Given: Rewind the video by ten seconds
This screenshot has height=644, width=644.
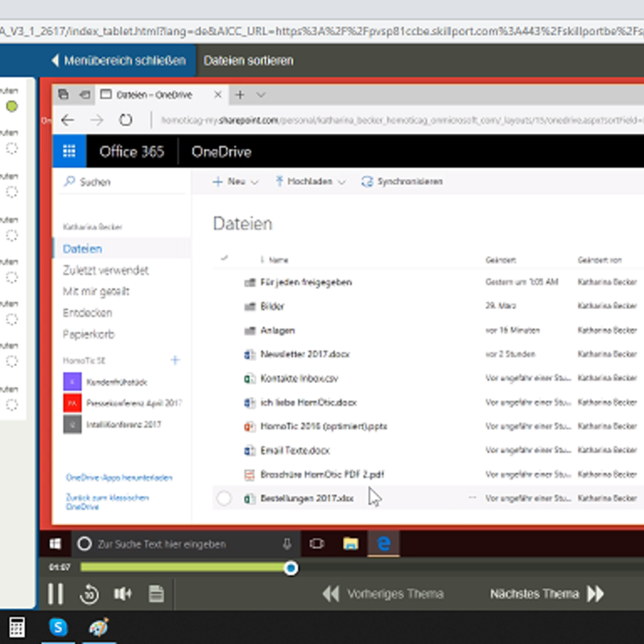Looking at the screenshot, I should point(89,594).
